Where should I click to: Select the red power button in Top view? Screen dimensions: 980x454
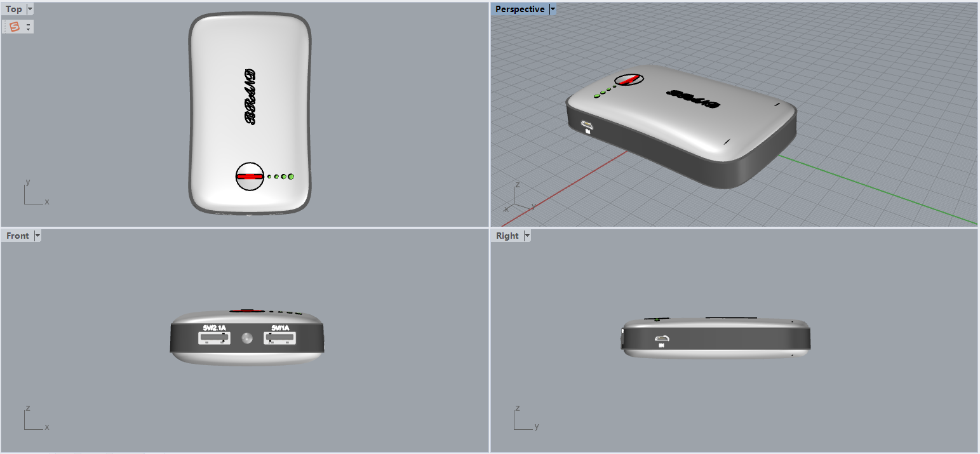pos(250,177)
